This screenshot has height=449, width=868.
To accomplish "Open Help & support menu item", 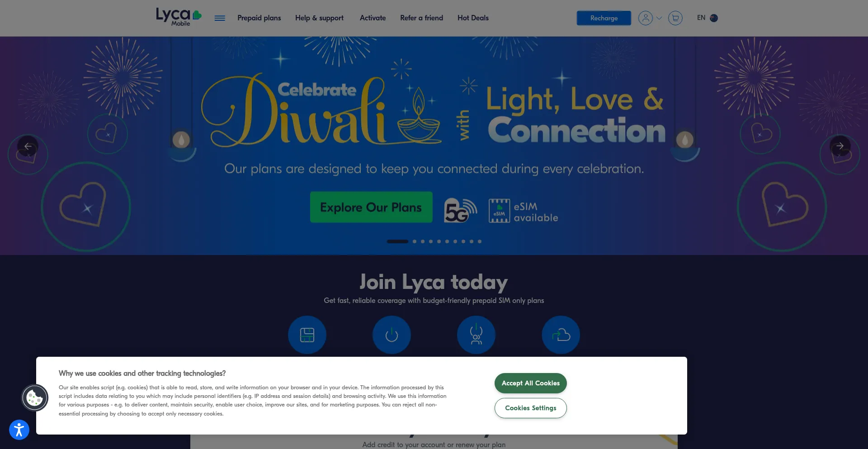I will [319, 18].
